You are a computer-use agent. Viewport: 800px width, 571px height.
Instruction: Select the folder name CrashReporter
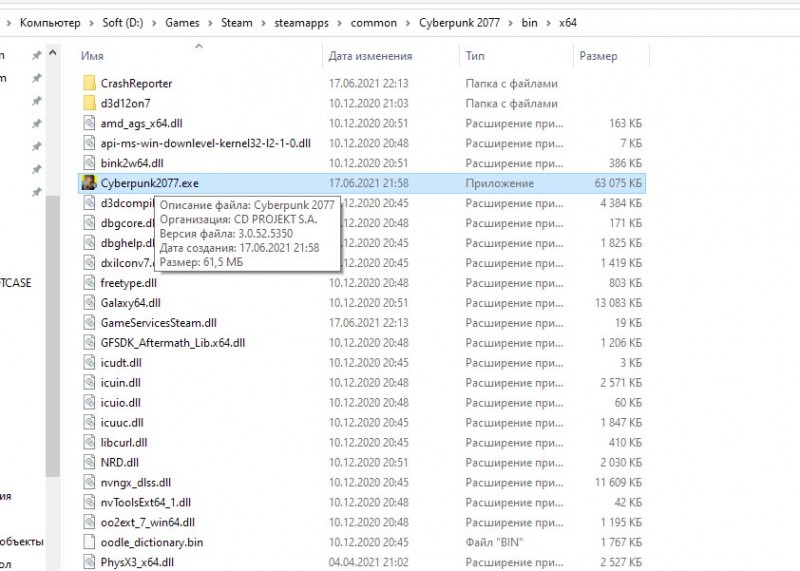click(x=136, y=84)
